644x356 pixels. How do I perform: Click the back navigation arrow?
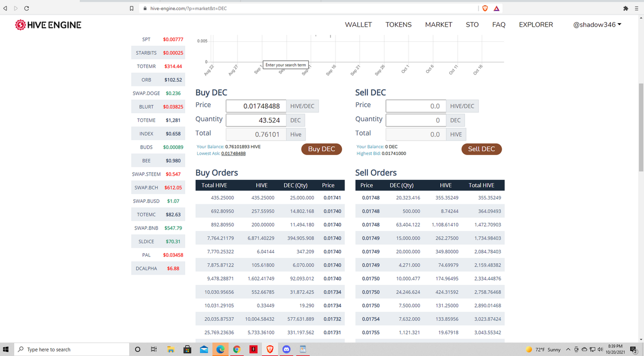[x=5, y=8]
